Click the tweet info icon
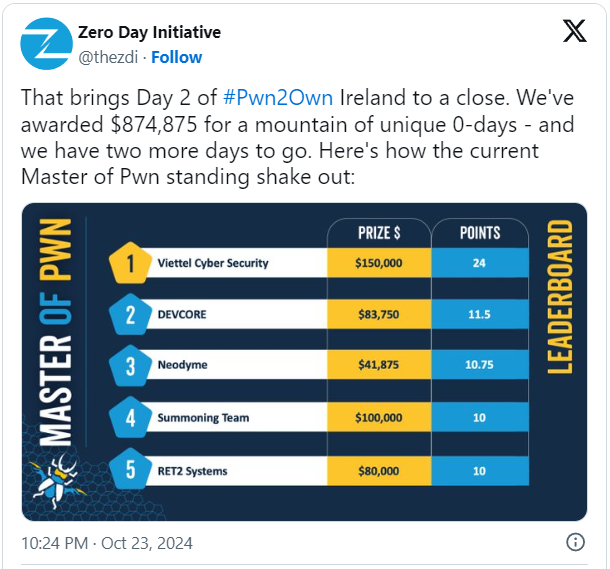Screen dimensions: 610x569 point(576,543)
